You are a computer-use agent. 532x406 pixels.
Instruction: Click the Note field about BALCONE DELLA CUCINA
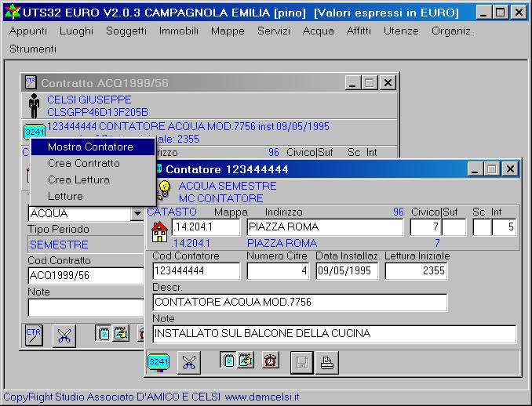coord(334,333)
